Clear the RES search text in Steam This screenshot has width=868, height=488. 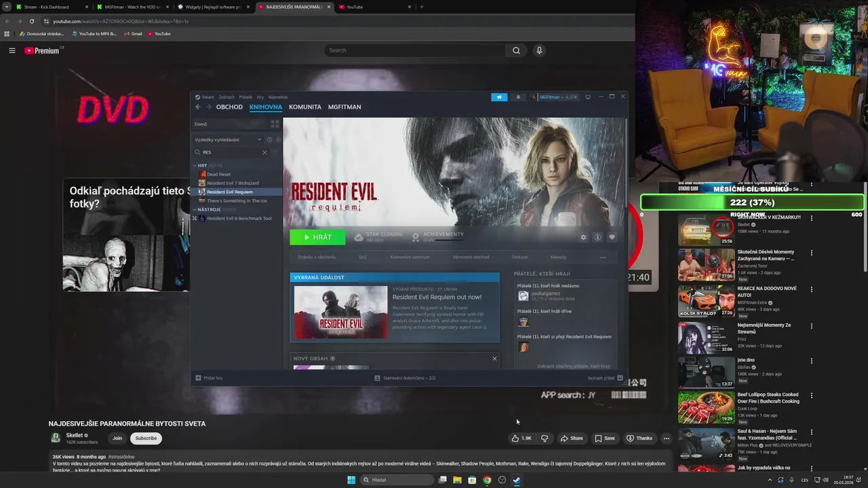[264, 152]
